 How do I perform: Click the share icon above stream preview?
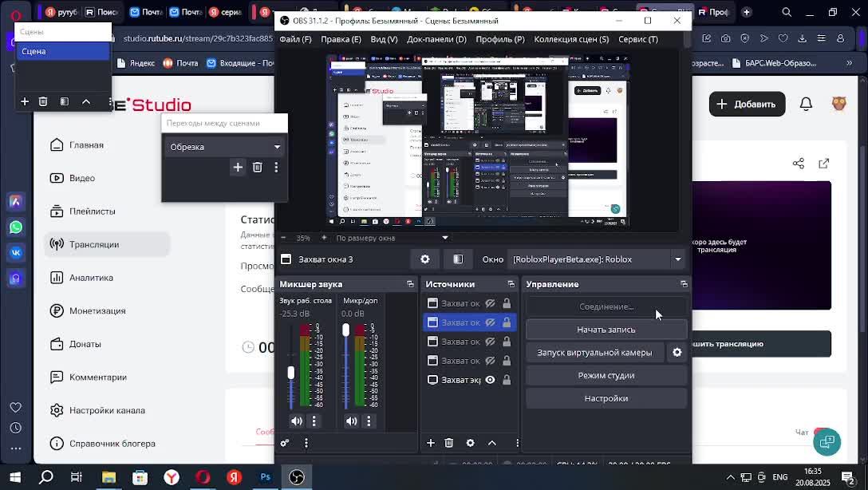tap(799, 164)
